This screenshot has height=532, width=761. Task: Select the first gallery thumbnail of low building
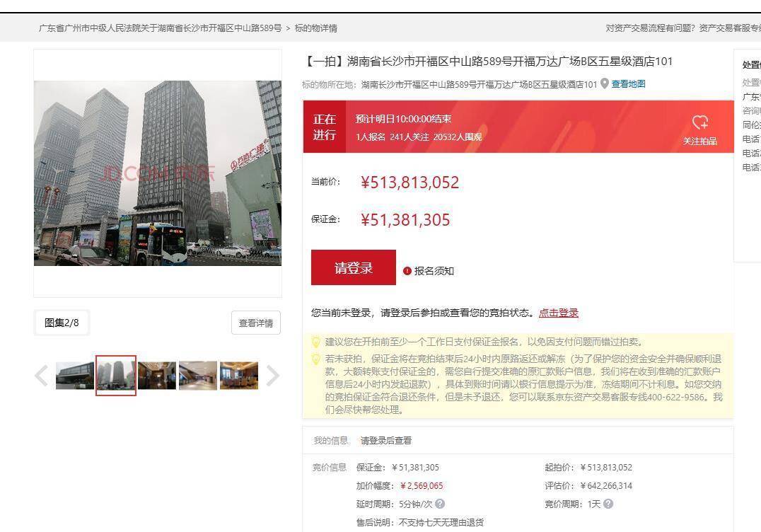(x=75, y=375)
